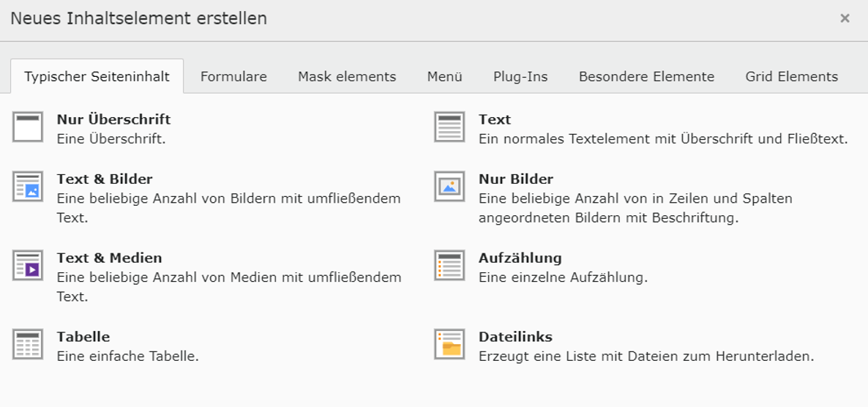Click the Tabelle grid icon
Screen dimensions: 868x407
(x=28, y=344)
